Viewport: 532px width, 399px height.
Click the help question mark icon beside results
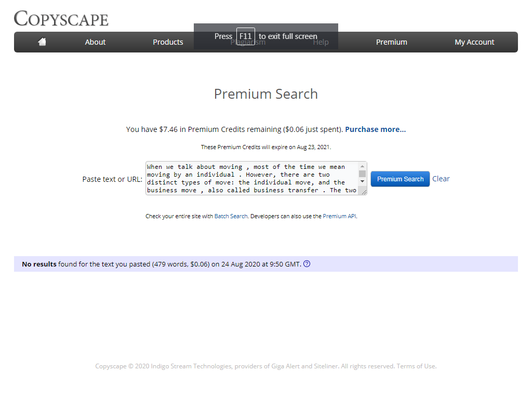pos(307,263)
